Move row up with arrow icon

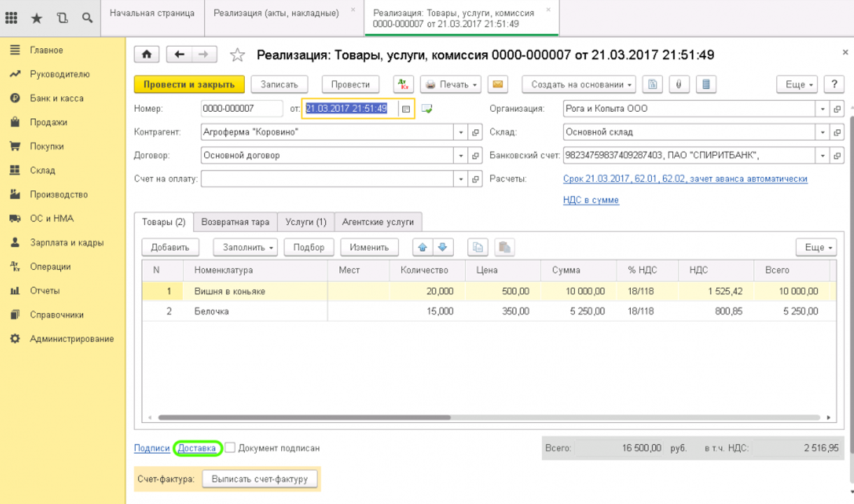point(422,247)
